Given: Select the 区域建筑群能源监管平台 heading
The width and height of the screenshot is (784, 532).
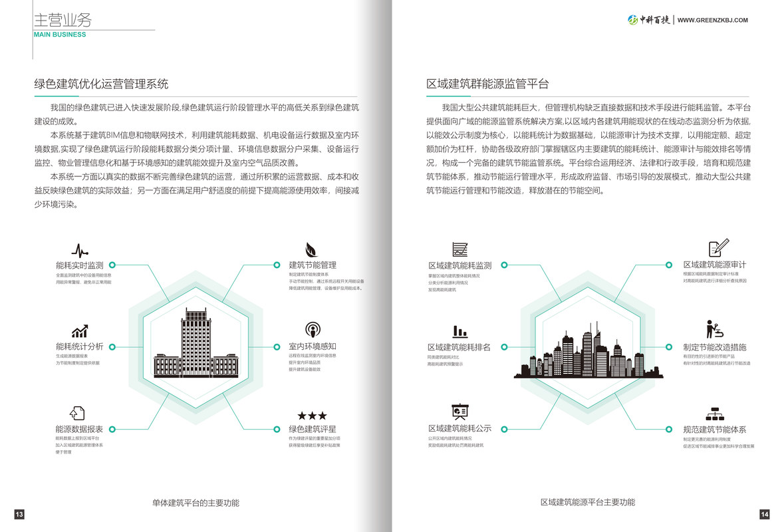Looking at the screenshot, I should coord(487,84).
